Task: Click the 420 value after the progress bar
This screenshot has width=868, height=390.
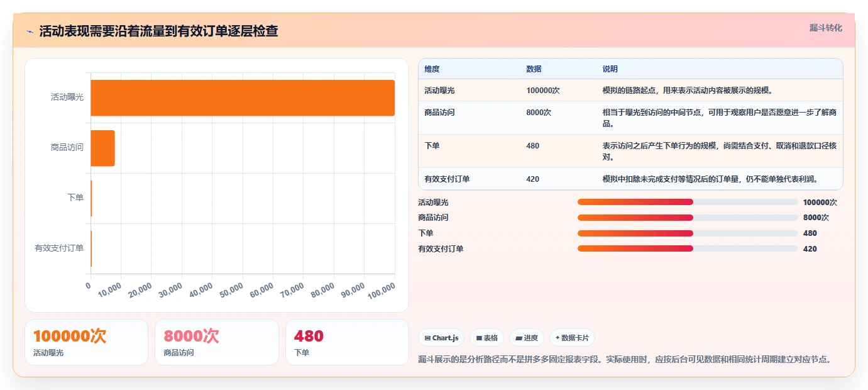Action: click(x=810, y=249)
